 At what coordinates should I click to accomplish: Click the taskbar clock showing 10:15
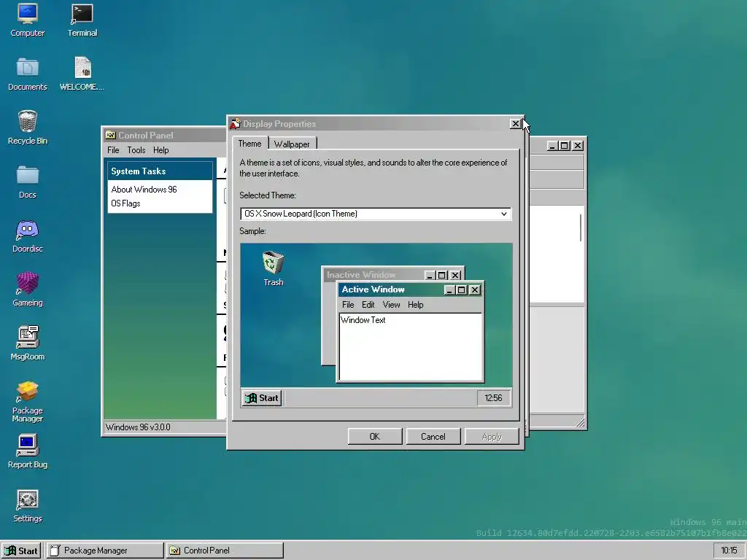pos(729,551)
